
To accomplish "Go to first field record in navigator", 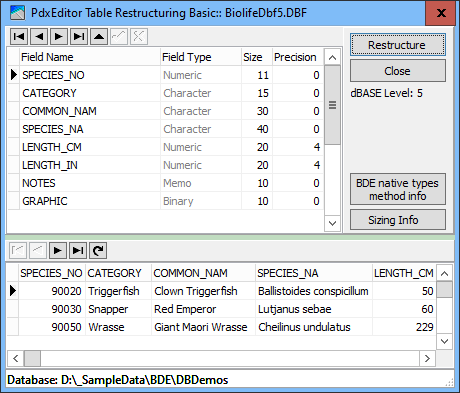I will (x=19, y=36).
